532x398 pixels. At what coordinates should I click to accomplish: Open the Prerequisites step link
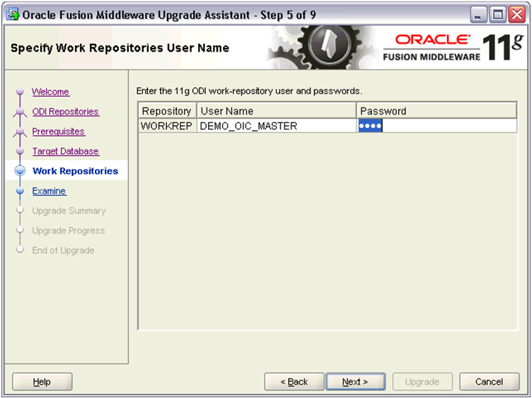point(58,131)
